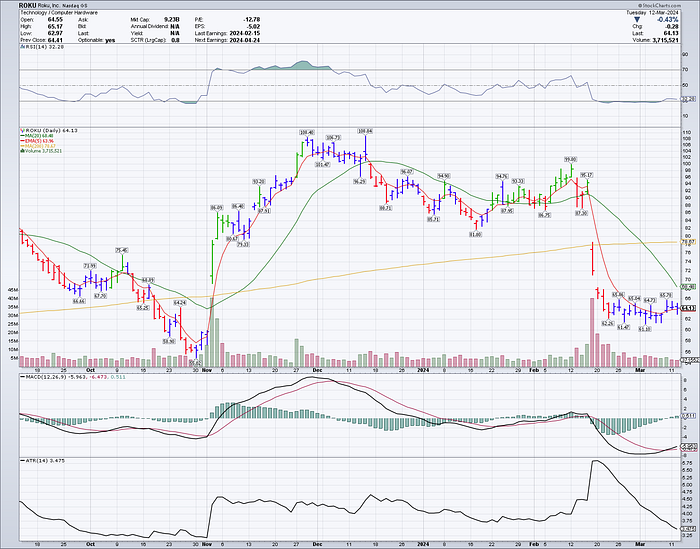700x549 pixels.
Task: Click the 65.79 March high label
Action: [666, 295]
